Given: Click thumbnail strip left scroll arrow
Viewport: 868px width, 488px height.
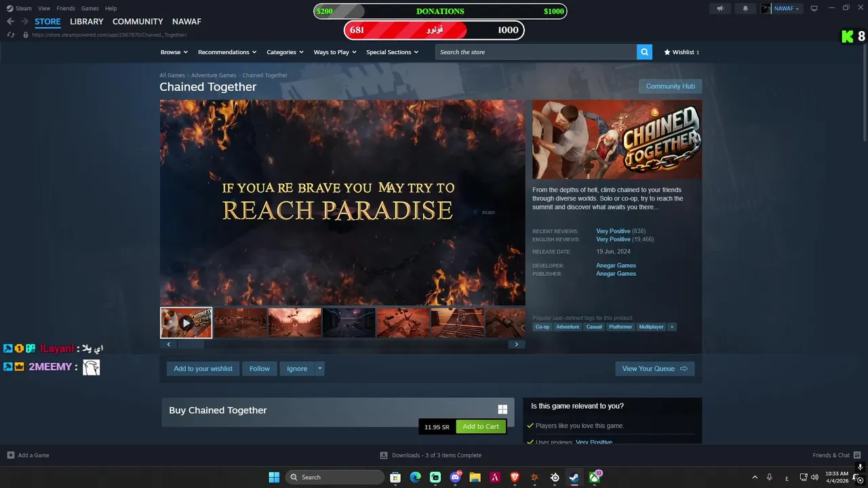Looking at the screenshot, I should 169,344.
